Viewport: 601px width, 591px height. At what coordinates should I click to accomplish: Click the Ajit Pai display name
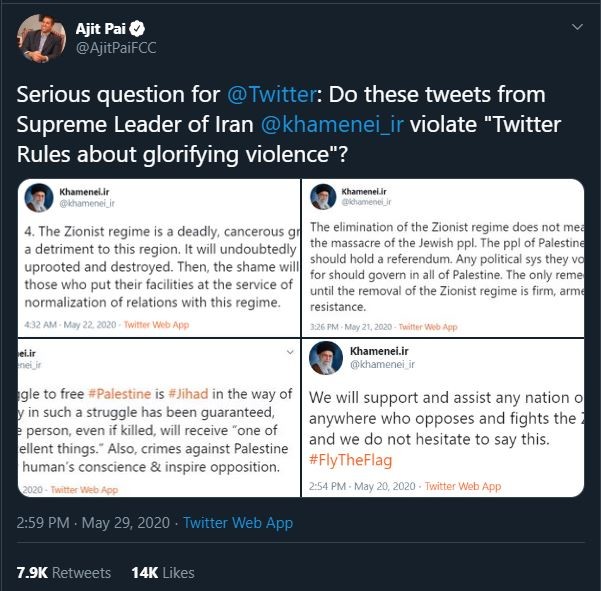[101, 28]
